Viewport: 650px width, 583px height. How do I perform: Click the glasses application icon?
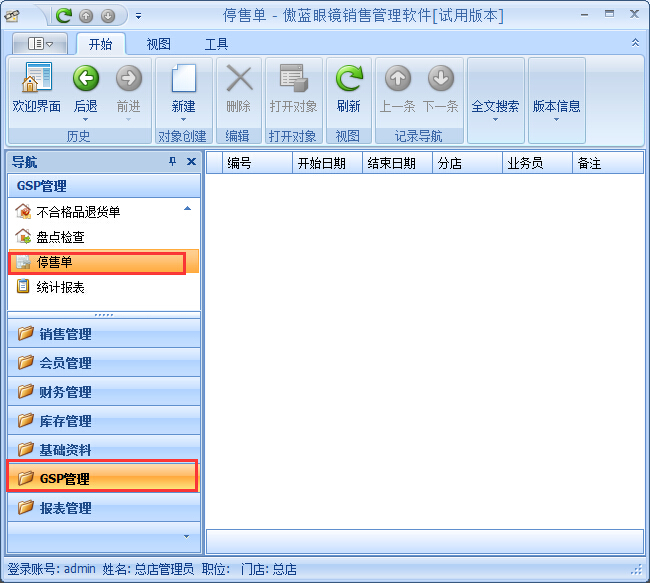pos(12,15)
